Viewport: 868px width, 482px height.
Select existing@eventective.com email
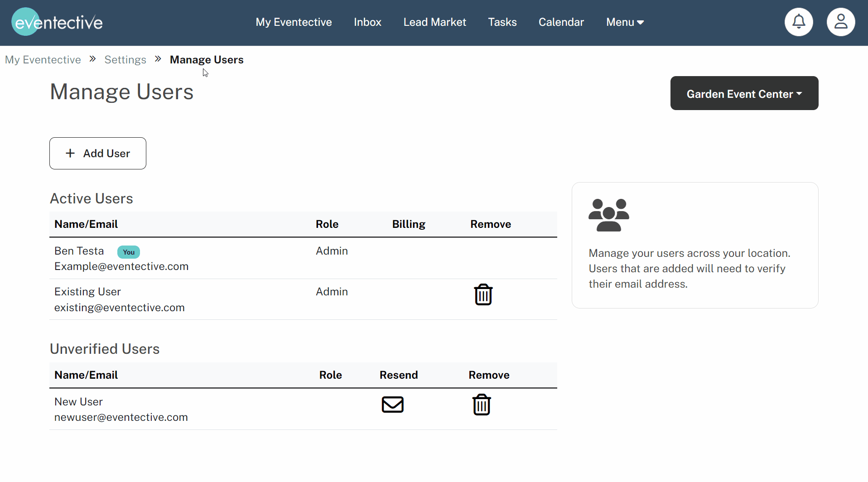[x=120, y=308]
